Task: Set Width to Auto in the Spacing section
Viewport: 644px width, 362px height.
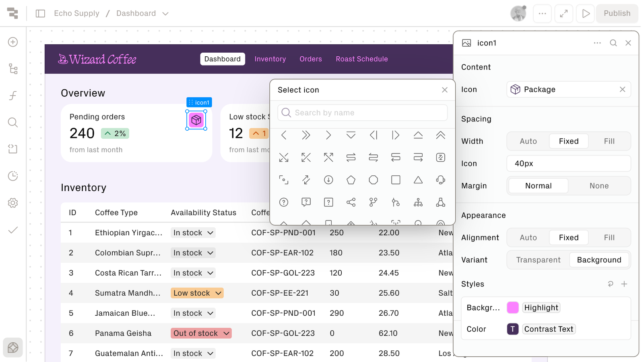Action: tap(528, 141)
